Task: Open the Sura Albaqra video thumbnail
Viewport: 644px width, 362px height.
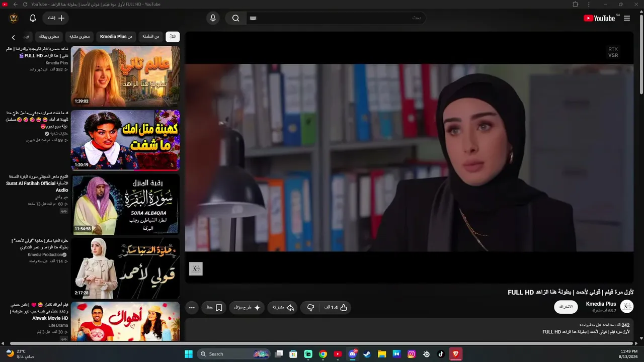Action: coord(125,204)
